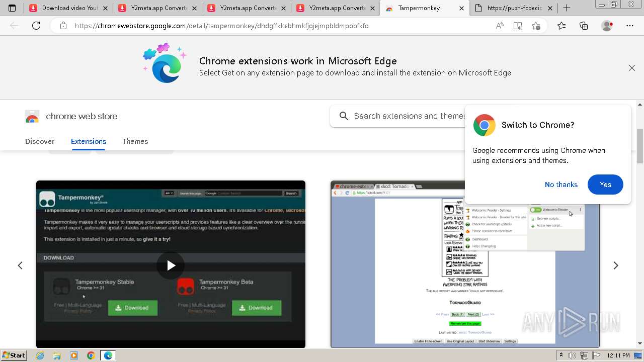Open the Edge profile avatar
Viewport: 644px width, 362px height.
pyautogui.click(x=607, y=26)
